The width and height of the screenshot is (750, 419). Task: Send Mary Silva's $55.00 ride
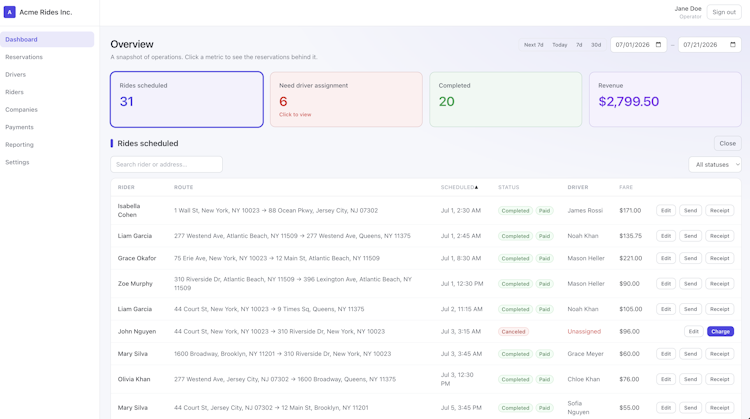tap(690, 408)
